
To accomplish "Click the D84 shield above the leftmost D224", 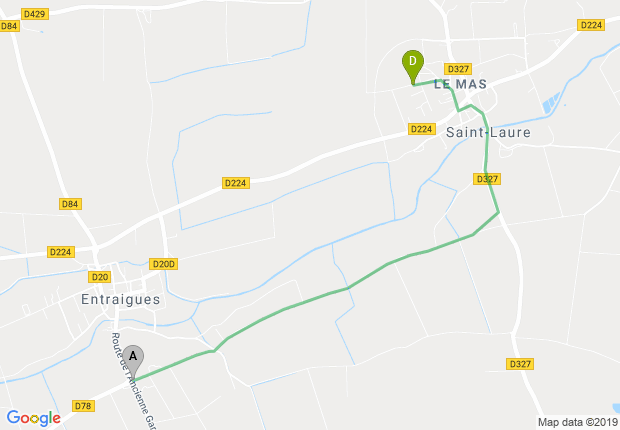I will 70,204.
